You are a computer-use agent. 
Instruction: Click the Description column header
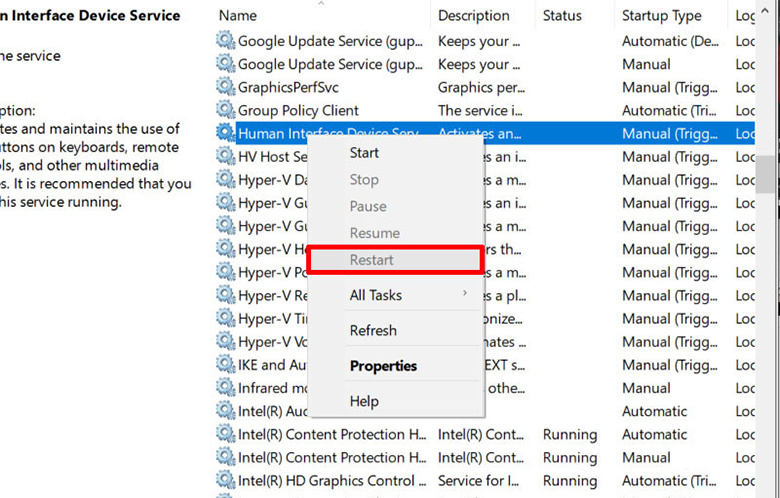(473, 16)
